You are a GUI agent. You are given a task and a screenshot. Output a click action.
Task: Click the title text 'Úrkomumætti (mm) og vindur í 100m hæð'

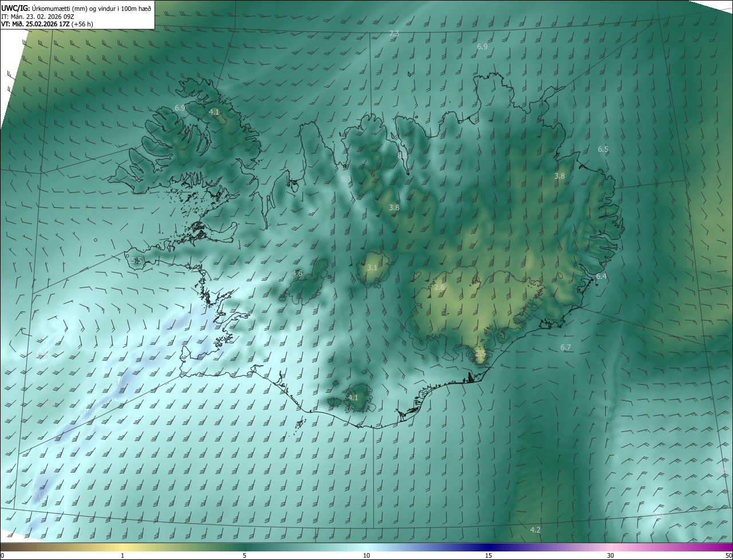point(92,8)
